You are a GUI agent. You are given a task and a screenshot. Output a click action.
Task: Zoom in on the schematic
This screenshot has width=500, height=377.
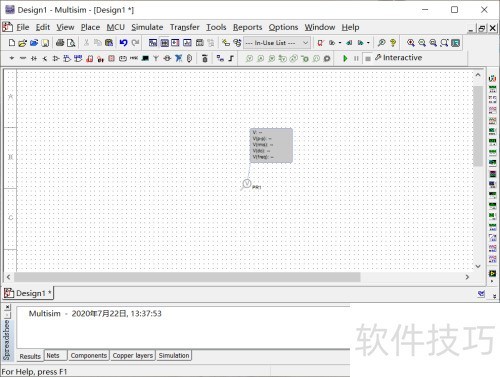point(411,43)
